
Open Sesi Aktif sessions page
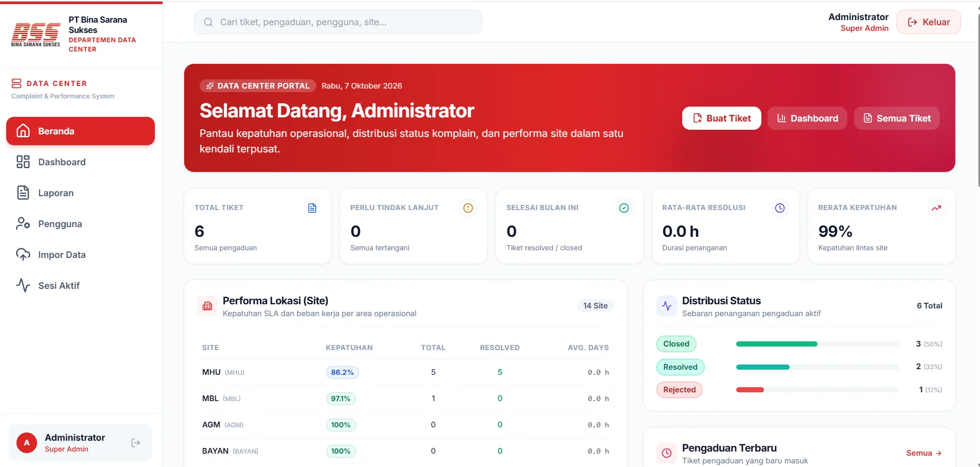(80, 286)
